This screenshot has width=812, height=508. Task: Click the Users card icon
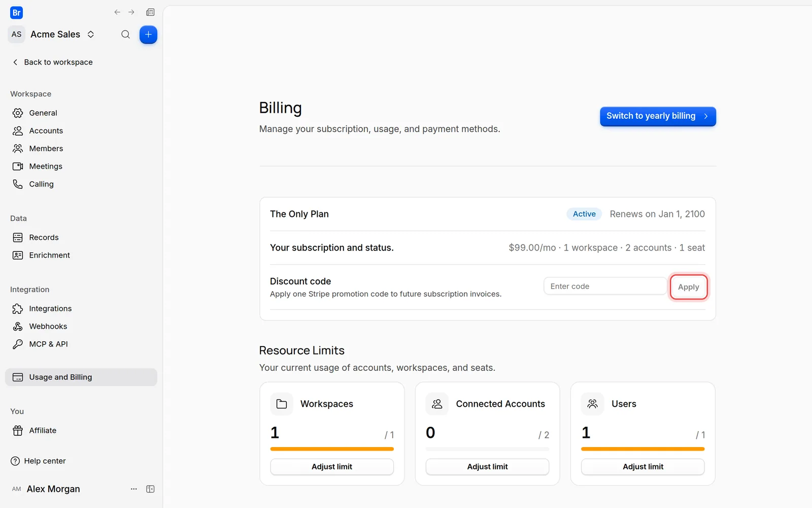(x=592, y=404)
